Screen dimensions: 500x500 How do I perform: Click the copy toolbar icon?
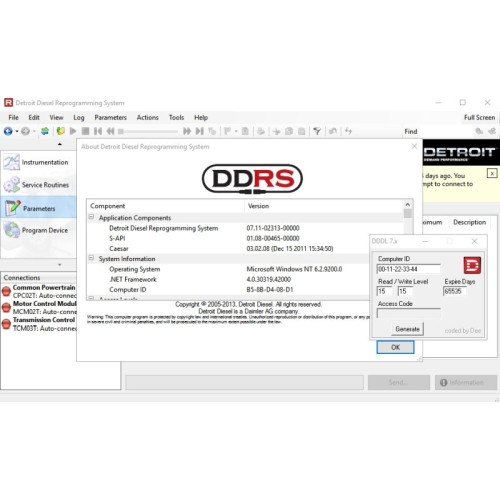(x=289, y=131)
